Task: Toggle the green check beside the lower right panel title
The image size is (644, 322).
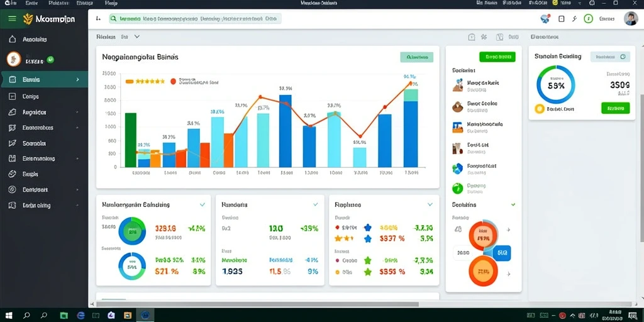Action: (513, 204)
